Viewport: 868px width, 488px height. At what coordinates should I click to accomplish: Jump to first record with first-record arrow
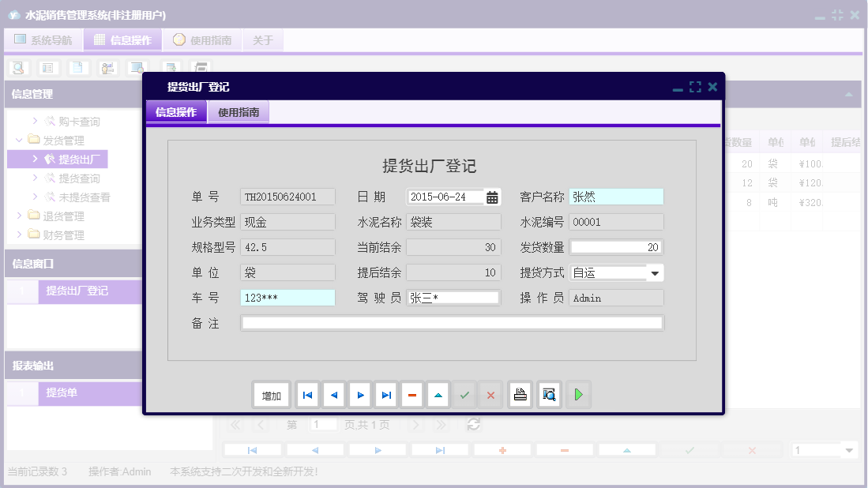tap(307, 394)
